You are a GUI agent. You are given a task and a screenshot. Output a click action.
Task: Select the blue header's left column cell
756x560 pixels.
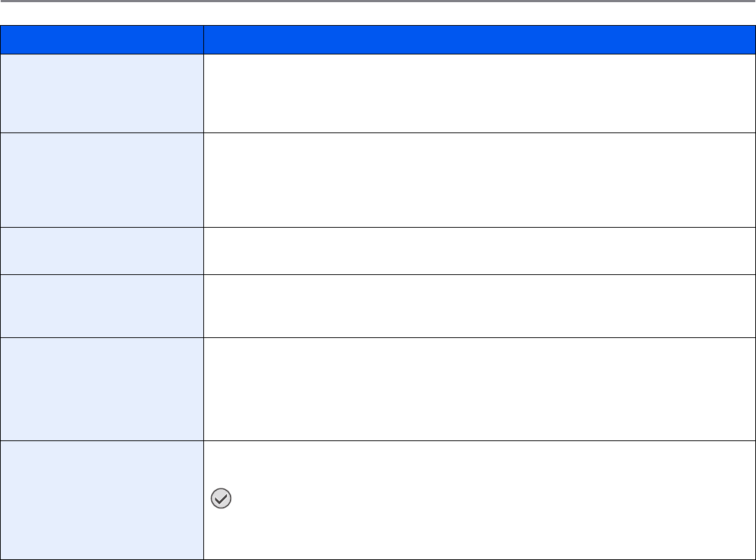pos(102,40)
